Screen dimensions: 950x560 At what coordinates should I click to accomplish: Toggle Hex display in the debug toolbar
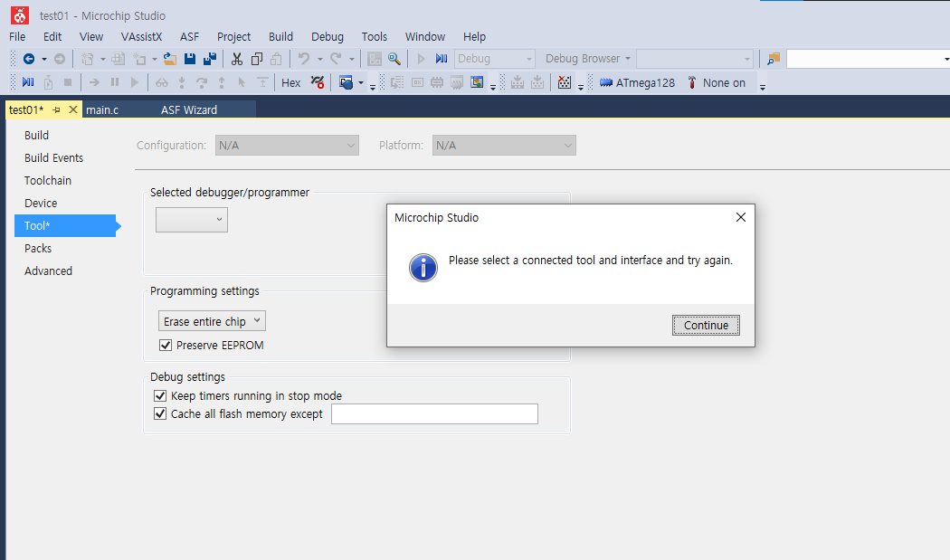[x=290, y=82]
